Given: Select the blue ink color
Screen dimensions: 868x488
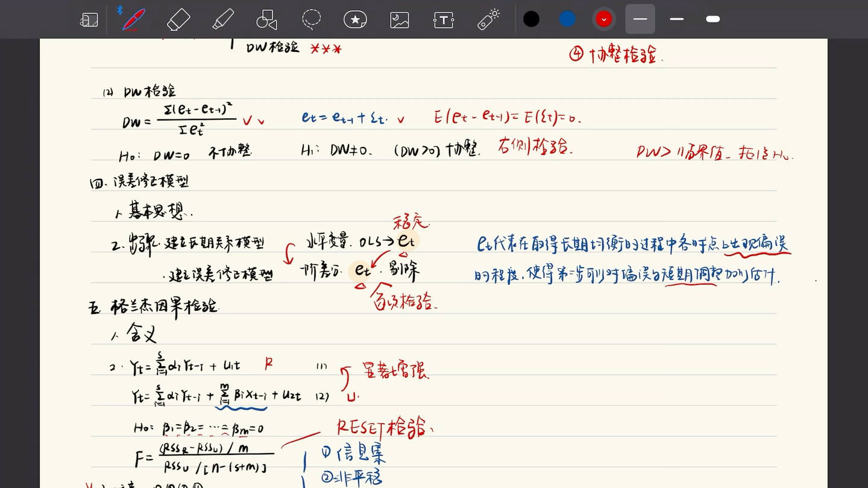Looking at the screenshot, I should click(567, 19).
